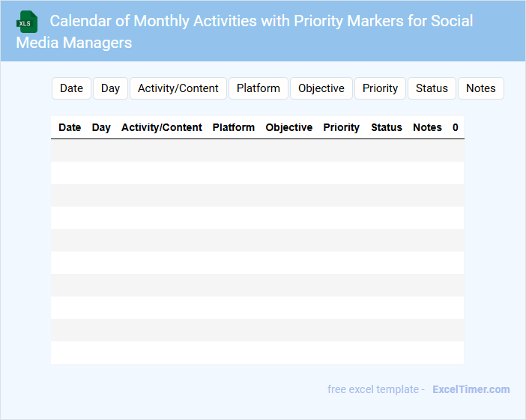Select the Day tag button
Image resolution: width=526 pixels, height=420 pixels.
pyautogui.click(x=110, y=88)
